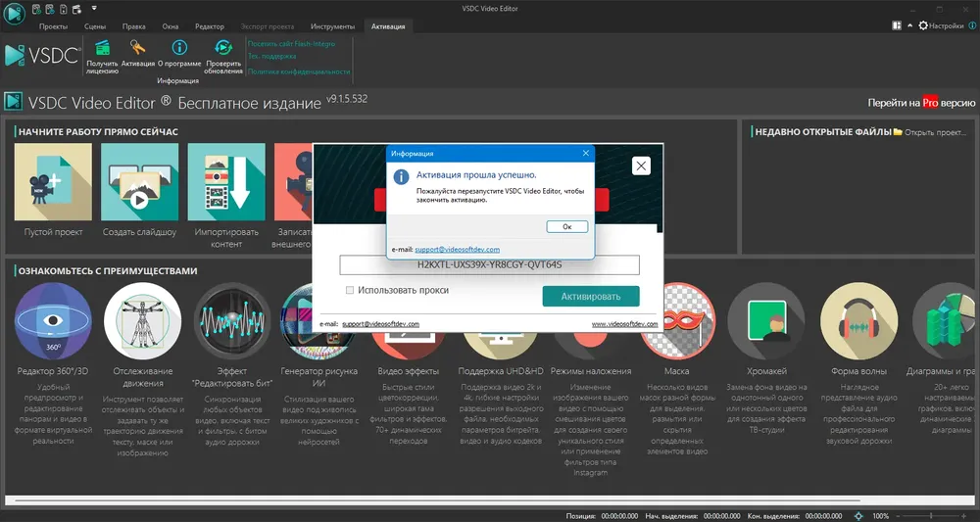Click the Получить лицензию icon
This screenshot has width=980, height=522.
click(x=102, y=47)
